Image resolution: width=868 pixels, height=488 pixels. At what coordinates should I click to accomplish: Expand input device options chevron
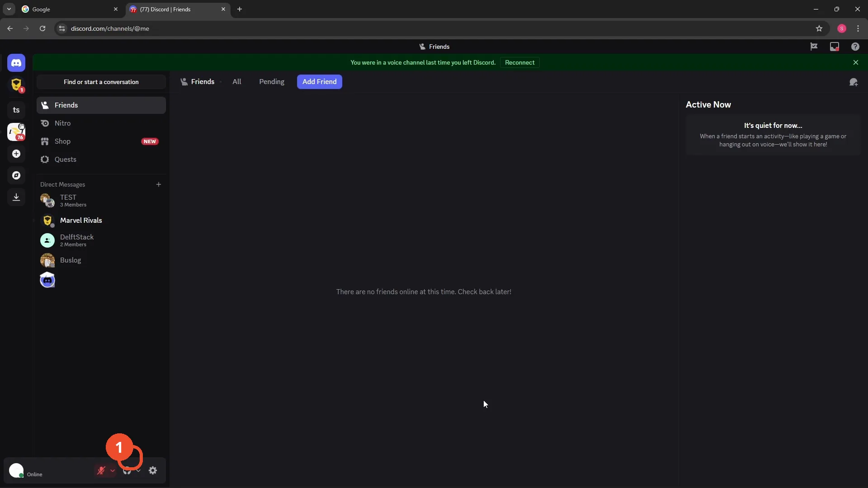tap(113, 470)
